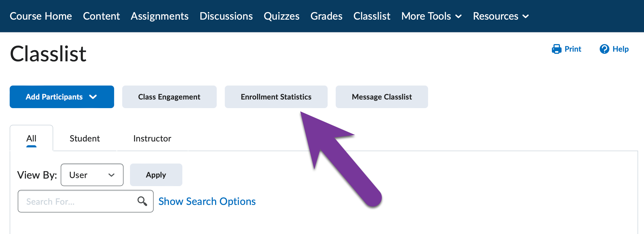This screenshot has width=644, height=234.
Task: Open Help using the question mark icon
Action: (605, 49)
